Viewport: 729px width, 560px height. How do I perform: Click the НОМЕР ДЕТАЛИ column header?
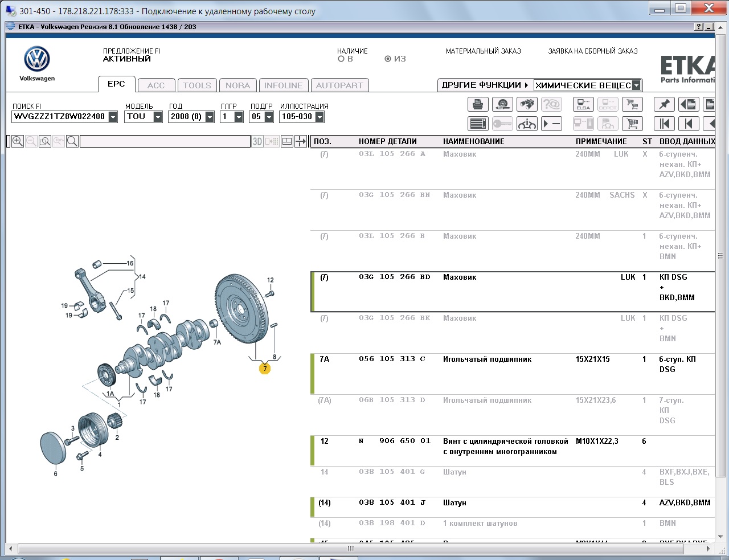coord(388,141)
